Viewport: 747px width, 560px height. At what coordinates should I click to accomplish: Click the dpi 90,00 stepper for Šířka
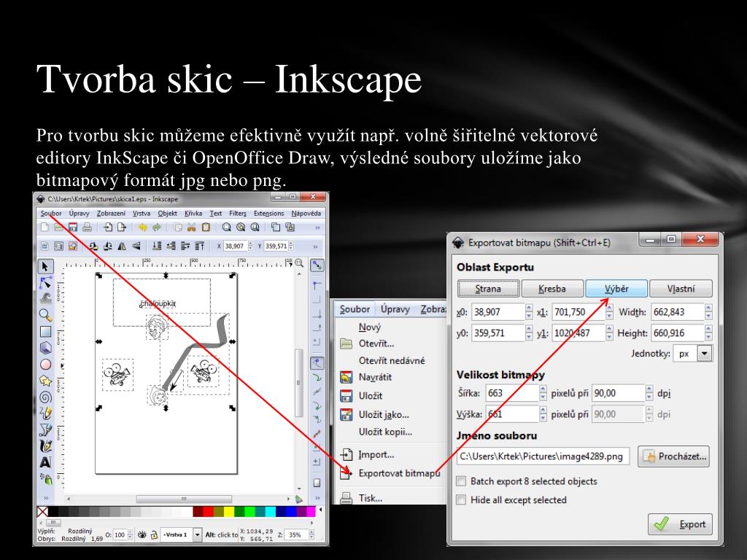(649, 393)
